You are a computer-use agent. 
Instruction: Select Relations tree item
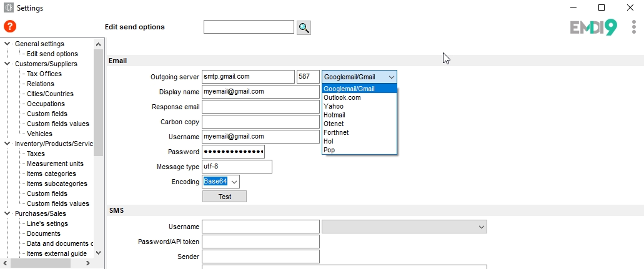click(40, 84)
